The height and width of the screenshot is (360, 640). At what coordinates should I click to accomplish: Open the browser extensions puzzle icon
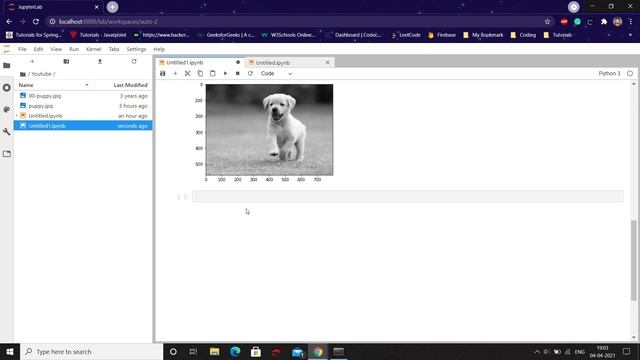pyautogui.click(x=604, y=22)
